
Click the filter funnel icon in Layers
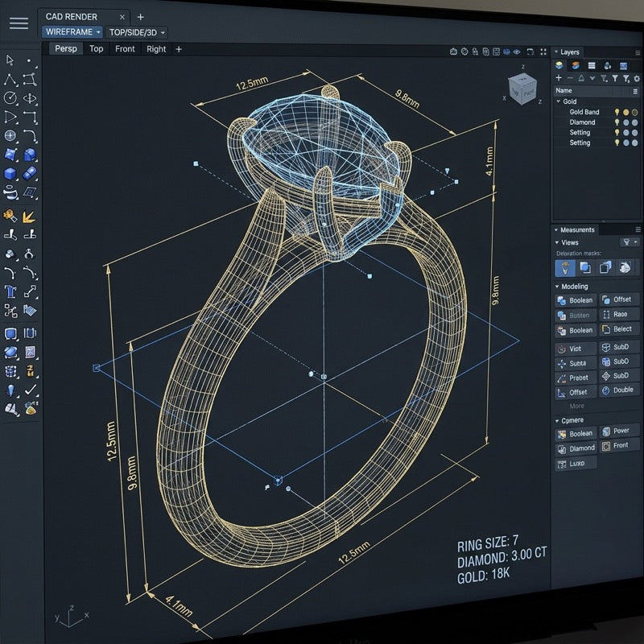614,78
